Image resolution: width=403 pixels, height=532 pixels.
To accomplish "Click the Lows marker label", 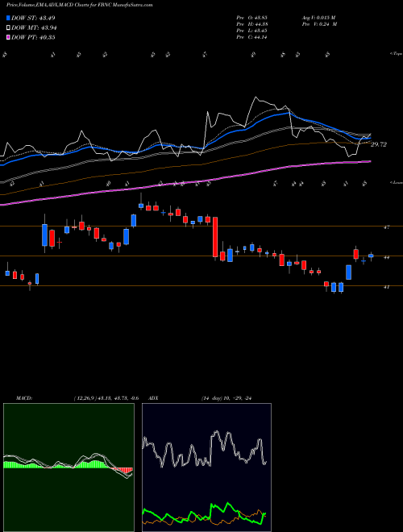I will click(x=396, y=182).
